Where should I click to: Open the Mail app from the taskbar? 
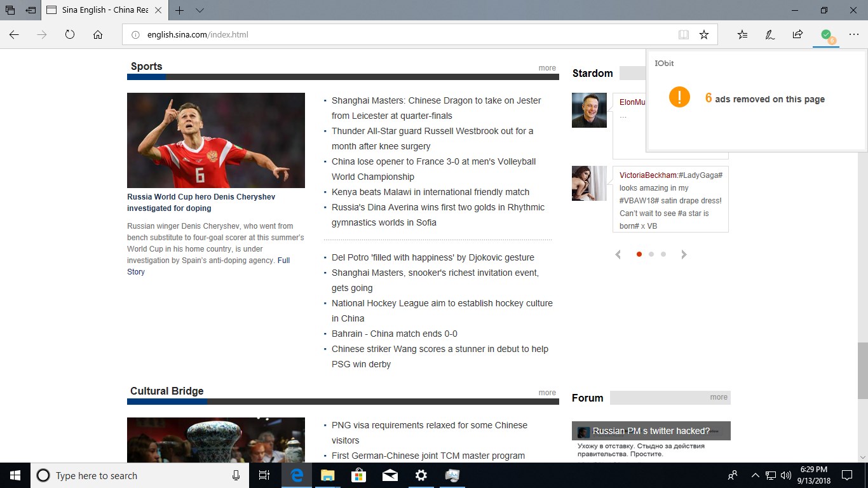tap(390, 475)
